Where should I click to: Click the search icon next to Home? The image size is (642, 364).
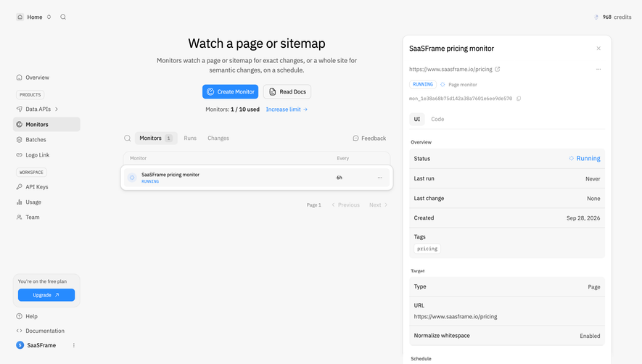pyautogui.click(x=63, y=17)
